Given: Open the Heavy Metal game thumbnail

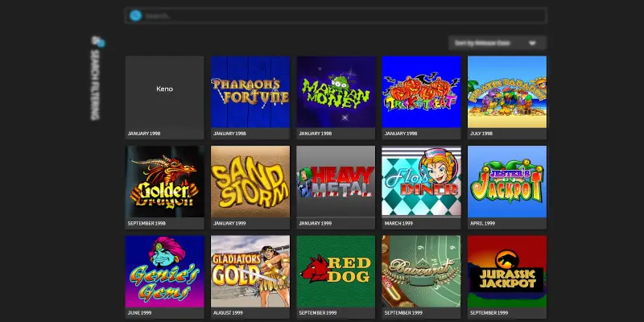Looking at the screenshot, I should point(336,181).
